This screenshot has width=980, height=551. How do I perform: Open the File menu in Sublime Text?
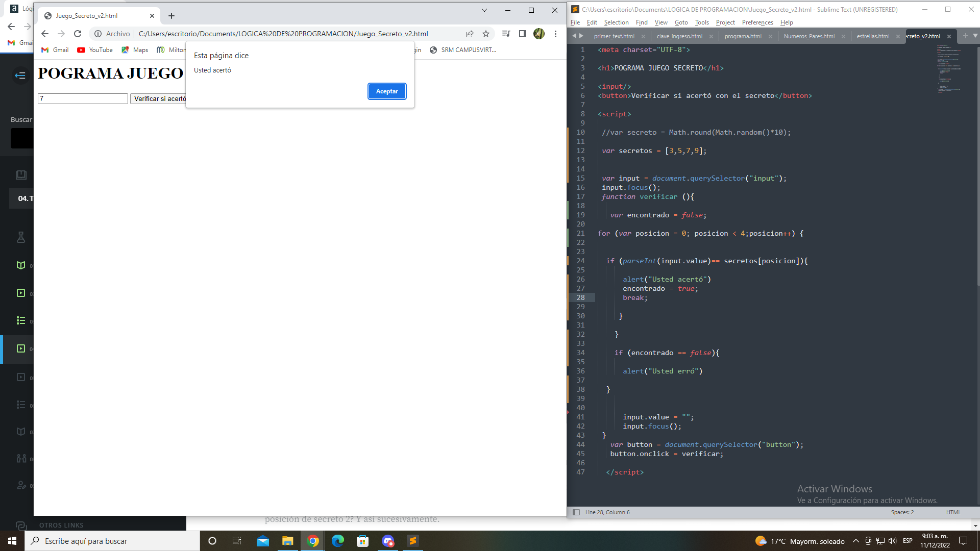(575, 22)
